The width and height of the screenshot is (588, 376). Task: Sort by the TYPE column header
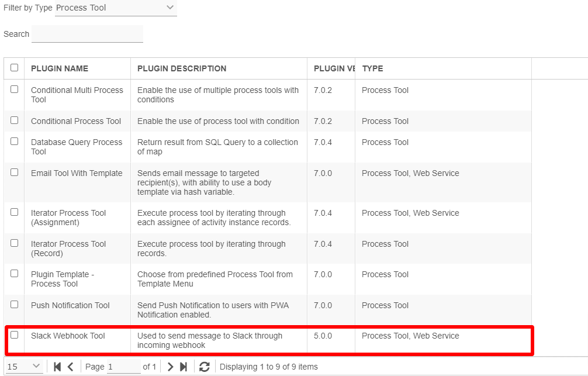[x=373, y=68]
